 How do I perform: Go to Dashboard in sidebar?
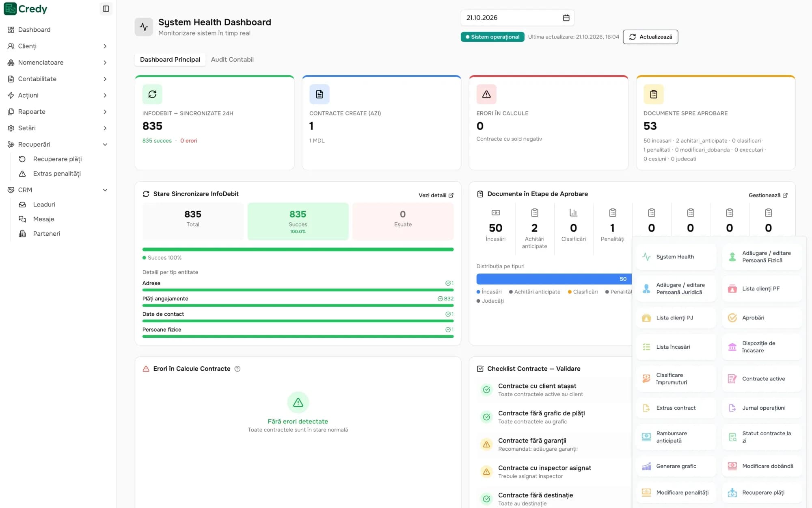(x=58, y=30)
